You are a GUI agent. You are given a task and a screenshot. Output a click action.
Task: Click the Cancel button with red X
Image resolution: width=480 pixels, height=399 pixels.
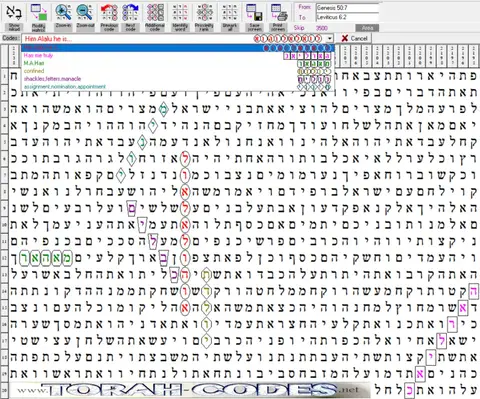[x=354, y=38]
